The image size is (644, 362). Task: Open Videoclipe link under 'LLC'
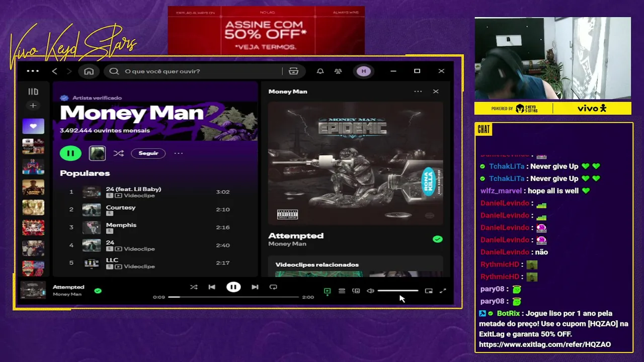tap(139, 266)
